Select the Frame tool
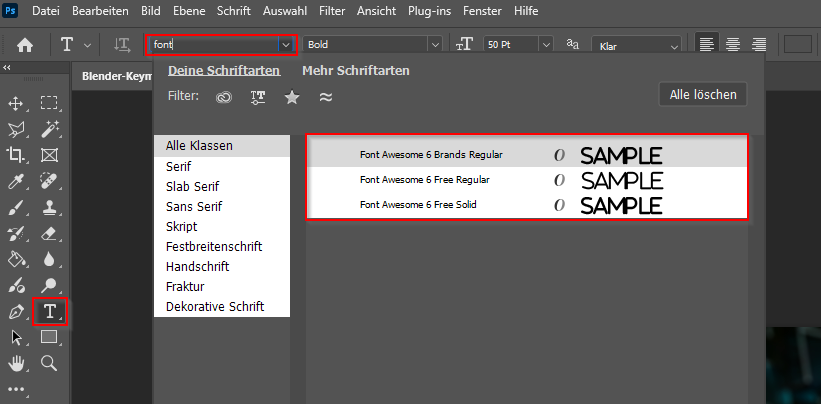 (49, 155)
